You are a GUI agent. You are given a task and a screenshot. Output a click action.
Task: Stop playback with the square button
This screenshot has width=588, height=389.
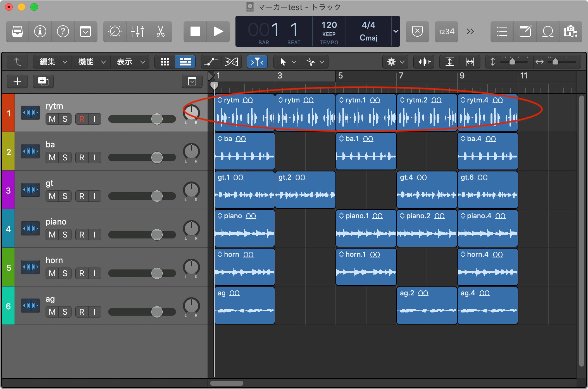[x=195, y=32]
